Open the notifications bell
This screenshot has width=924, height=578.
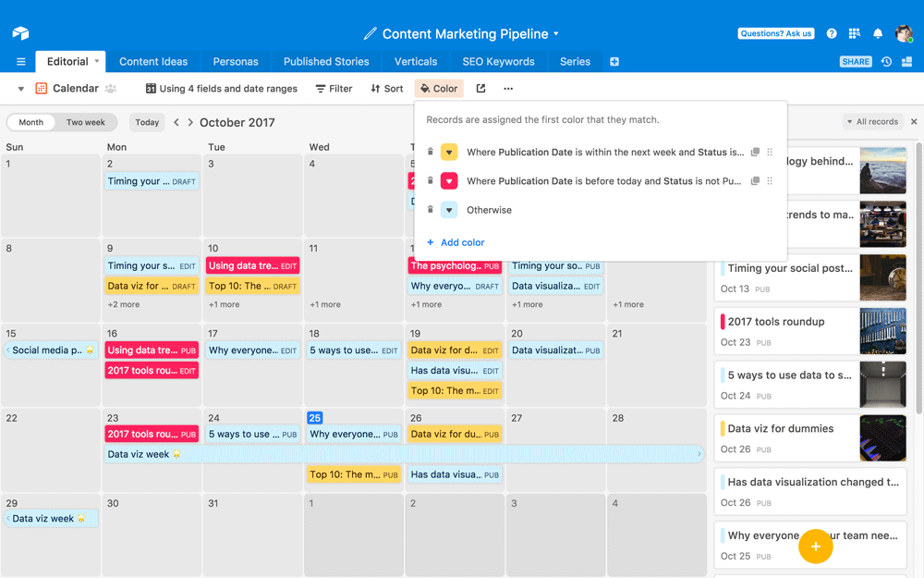pyautogui.click(x=878, y=33)
